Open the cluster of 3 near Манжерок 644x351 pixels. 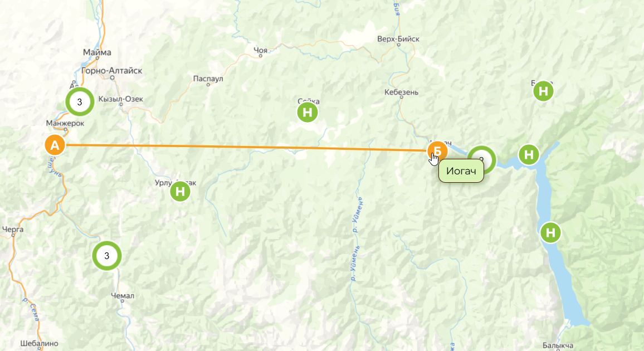[80, 102]
